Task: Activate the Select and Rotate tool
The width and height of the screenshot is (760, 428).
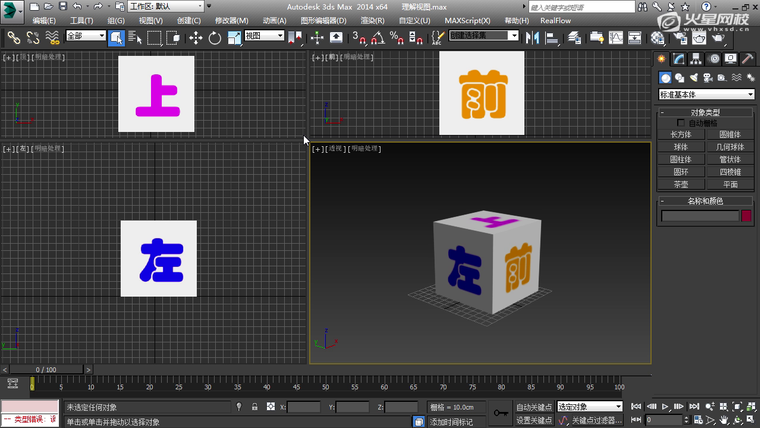Action: coord(214,37)
